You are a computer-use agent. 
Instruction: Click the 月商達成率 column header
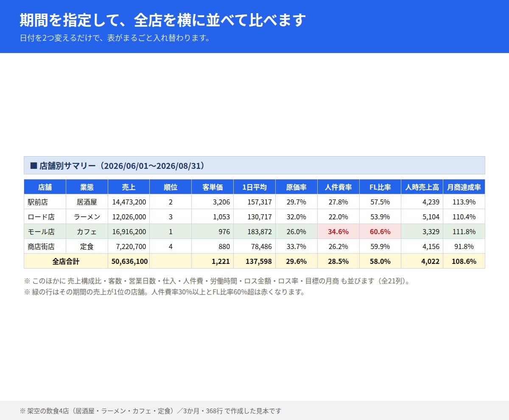464,187
